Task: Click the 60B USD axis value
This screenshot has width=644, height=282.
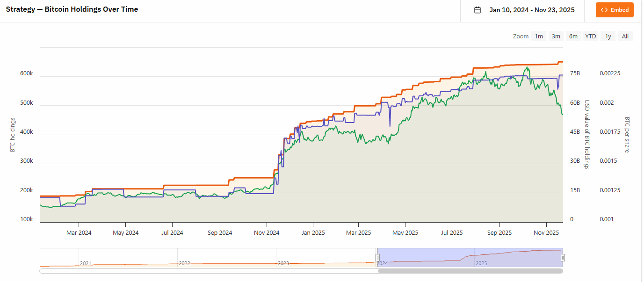Action: 575,103
